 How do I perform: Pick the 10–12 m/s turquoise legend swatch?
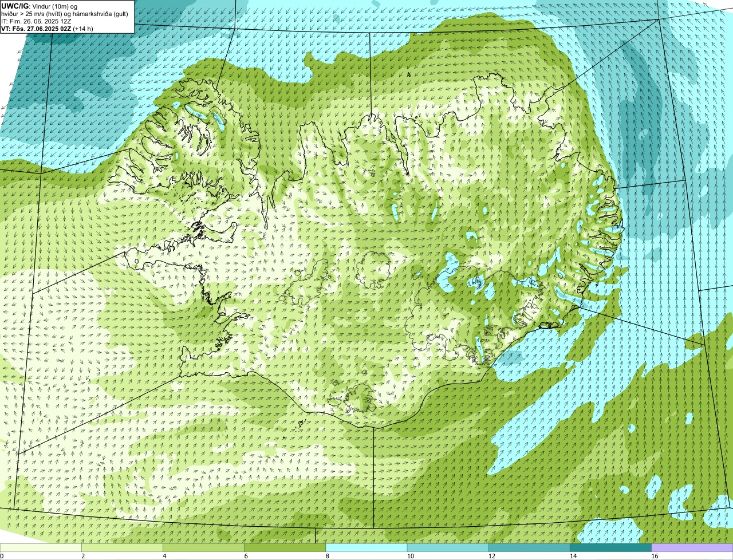point(448,547)
